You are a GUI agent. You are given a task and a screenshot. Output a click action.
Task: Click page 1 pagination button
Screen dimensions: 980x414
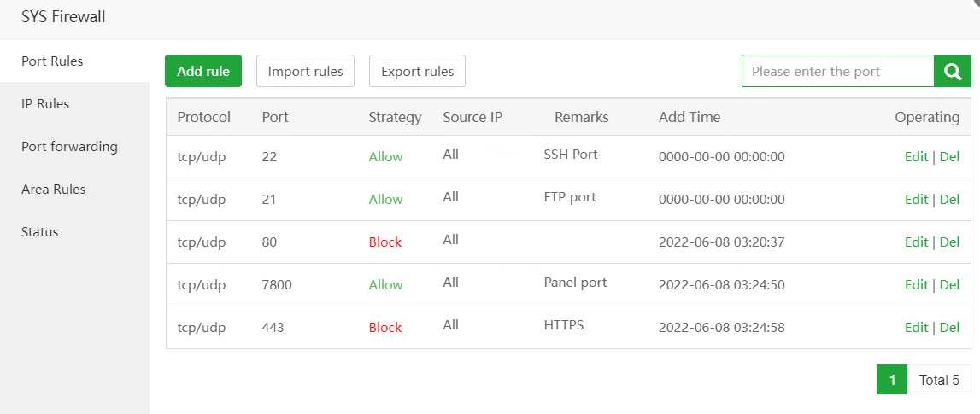(x=892, y=380)
